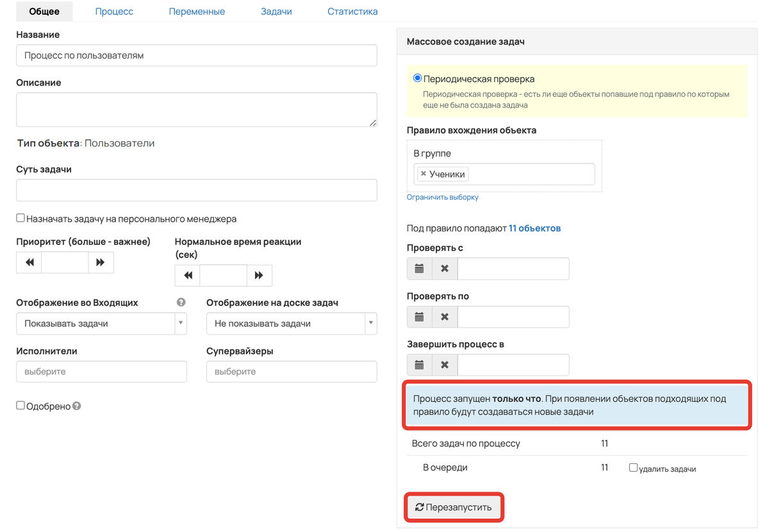
Task: Toggle the Одобрено checkbox
Action: (x=21, y=405)
